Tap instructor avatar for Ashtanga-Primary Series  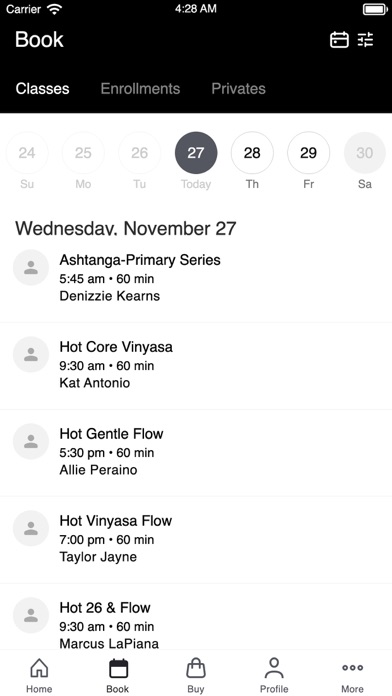tap(31, 268)
